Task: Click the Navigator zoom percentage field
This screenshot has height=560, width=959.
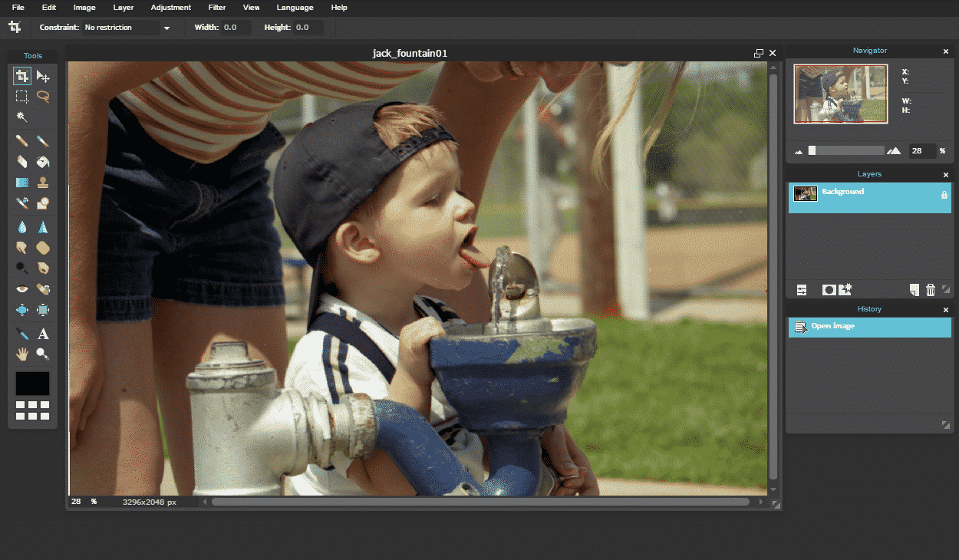Action: (923, 151)
